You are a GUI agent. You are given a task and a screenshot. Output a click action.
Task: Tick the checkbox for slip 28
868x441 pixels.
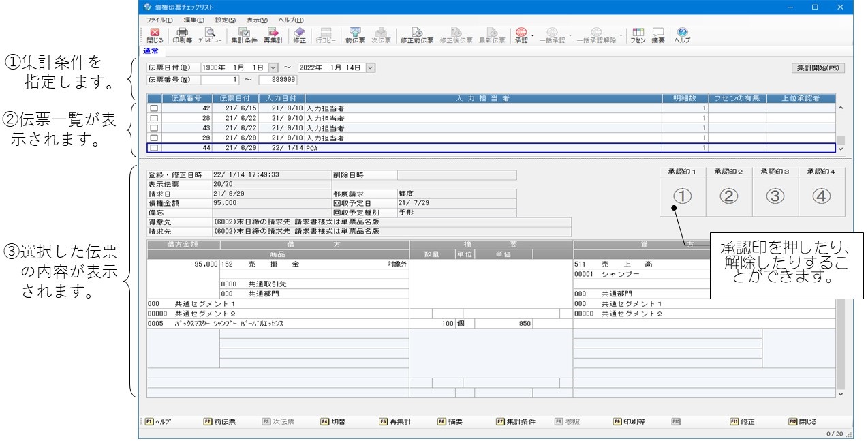[x=154, y=118]
